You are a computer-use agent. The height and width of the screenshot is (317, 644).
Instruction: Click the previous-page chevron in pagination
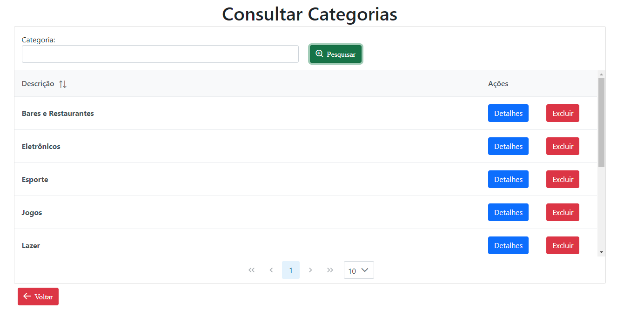pyautogui.click(x=271, y=270)
